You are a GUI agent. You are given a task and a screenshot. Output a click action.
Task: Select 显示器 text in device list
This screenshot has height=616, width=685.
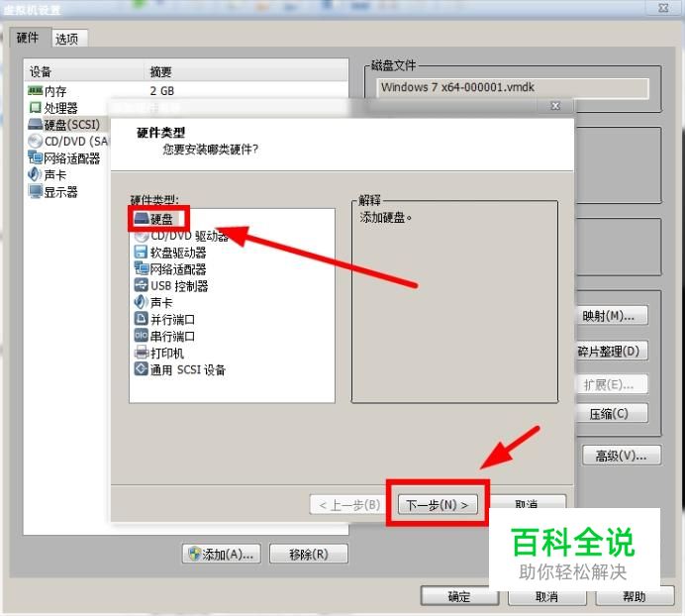pyautogui.click(x=60, y=191)
